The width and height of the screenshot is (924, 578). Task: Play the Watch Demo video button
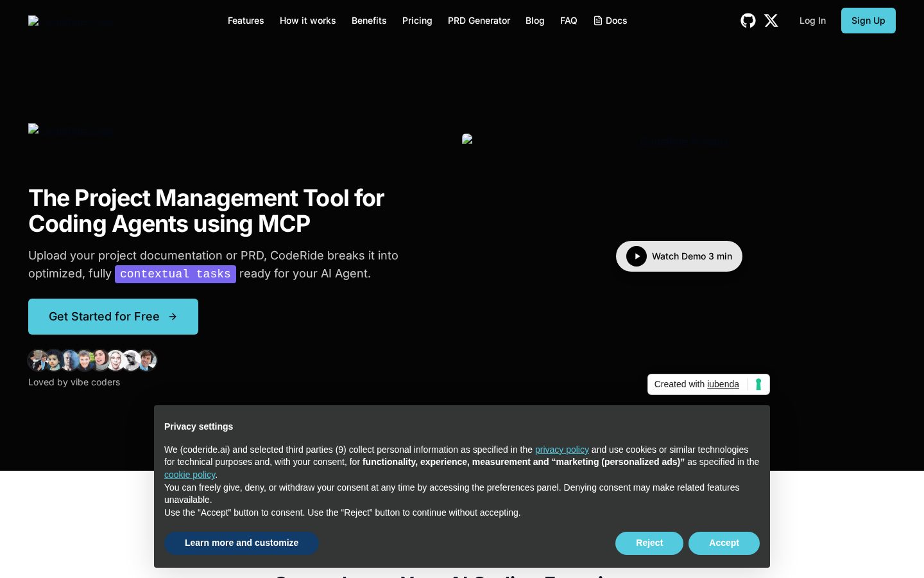click(679, 256)
